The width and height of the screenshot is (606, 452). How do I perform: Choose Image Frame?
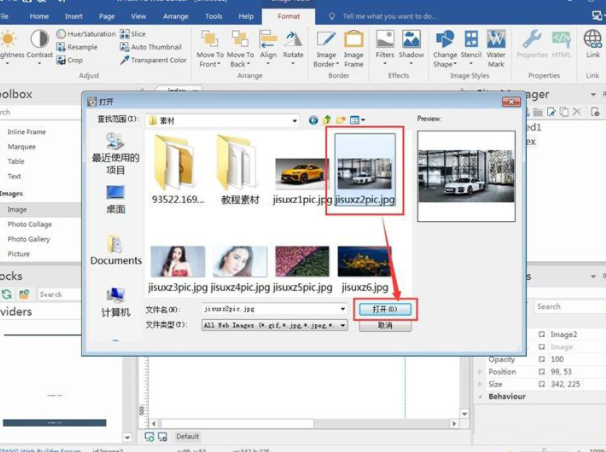tap(354, 48)
